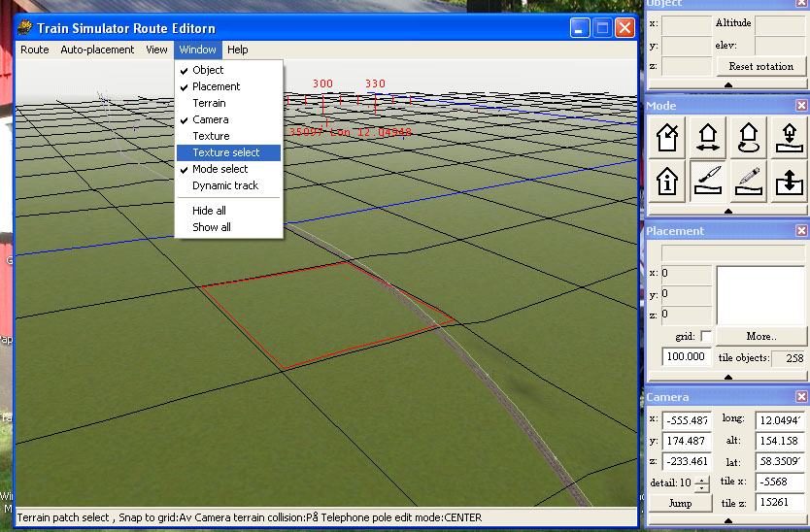Click the Reset rotation button
The height and width of the screenshot is (532, 810).
760,66
